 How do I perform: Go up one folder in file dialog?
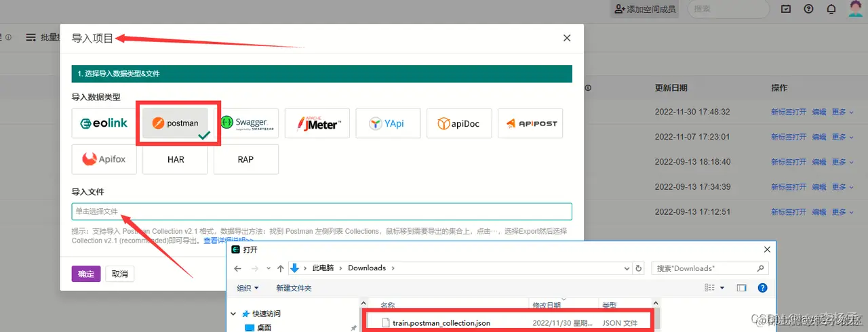(280, 268)
